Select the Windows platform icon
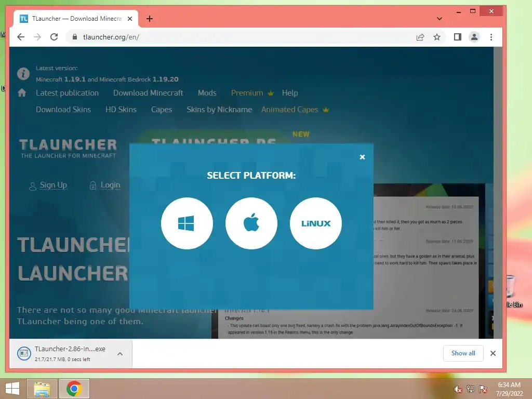The height and width of the screenshot is (399, 532). coord(187,223)
